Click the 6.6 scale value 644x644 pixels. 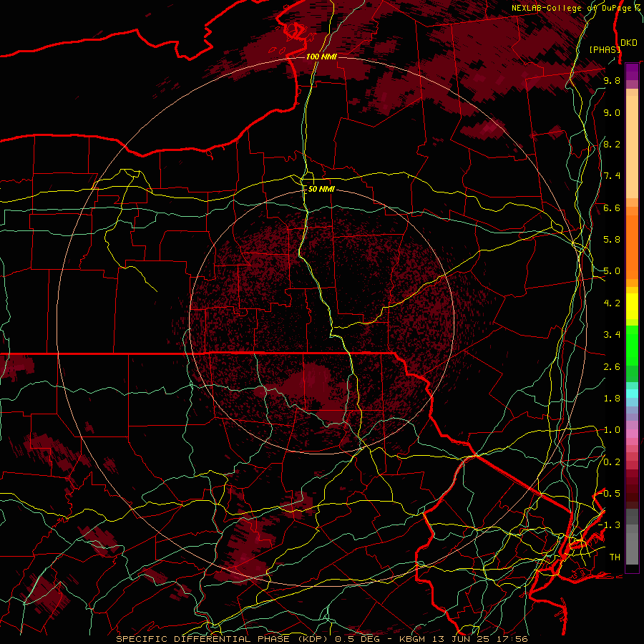pos(612,208)
